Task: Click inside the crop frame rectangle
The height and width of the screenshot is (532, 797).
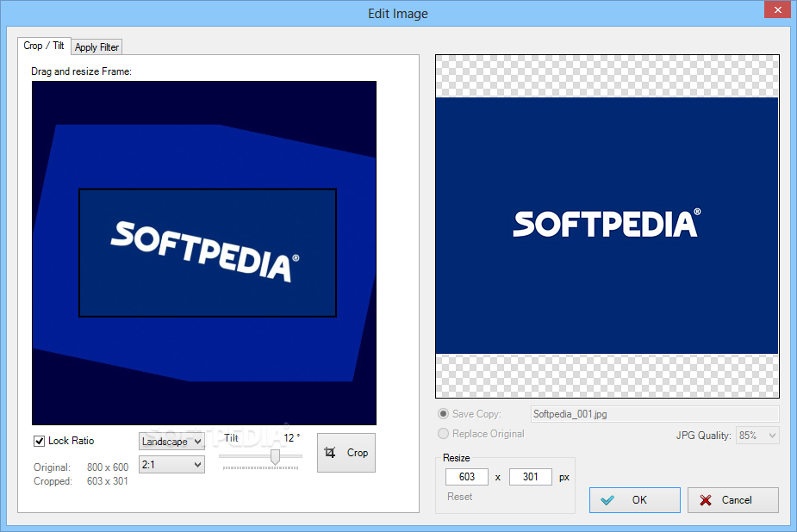Action: click(208, 253)
